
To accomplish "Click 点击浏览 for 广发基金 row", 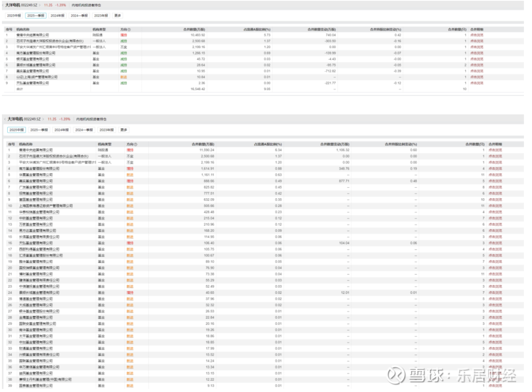I will coord(495,187).
